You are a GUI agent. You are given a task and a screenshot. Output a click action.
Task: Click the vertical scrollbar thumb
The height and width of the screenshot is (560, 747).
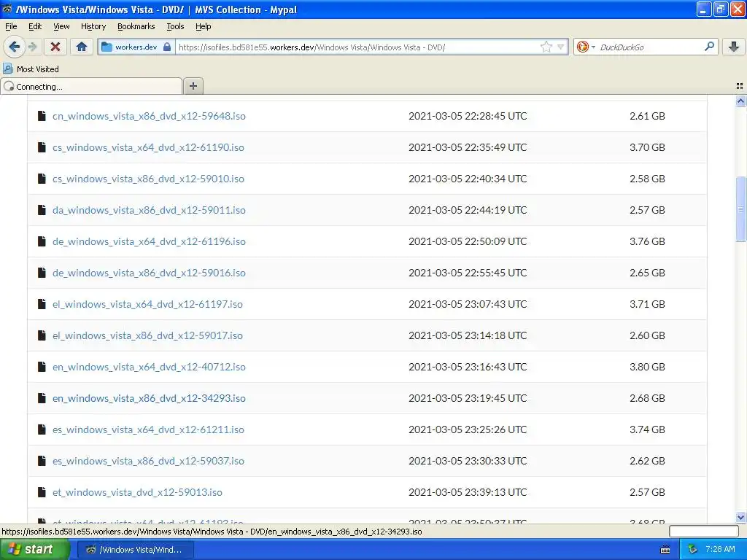click(740, 209)
